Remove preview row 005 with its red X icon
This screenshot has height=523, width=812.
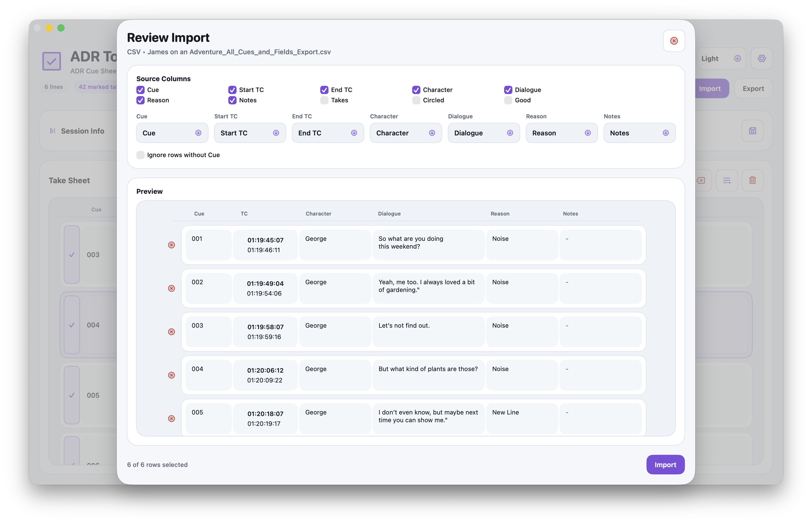tap(171, 419)
